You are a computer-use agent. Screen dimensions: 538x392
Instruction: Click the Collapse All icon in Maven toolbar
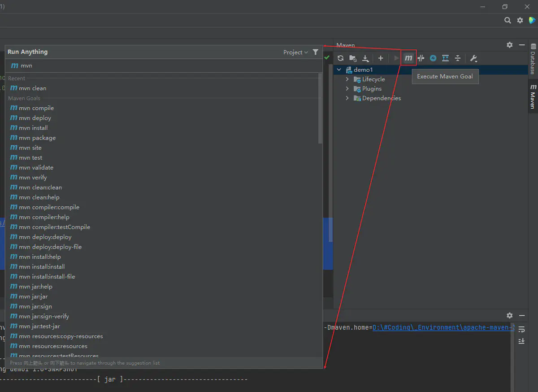pyautogui.click(x=458, y=58)
